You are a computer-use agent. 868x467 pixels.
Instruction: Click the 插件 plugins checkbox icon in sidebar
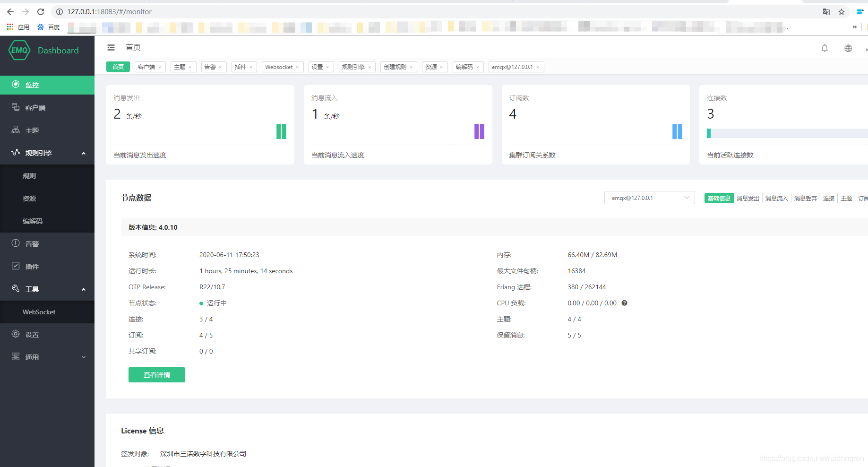16,266
